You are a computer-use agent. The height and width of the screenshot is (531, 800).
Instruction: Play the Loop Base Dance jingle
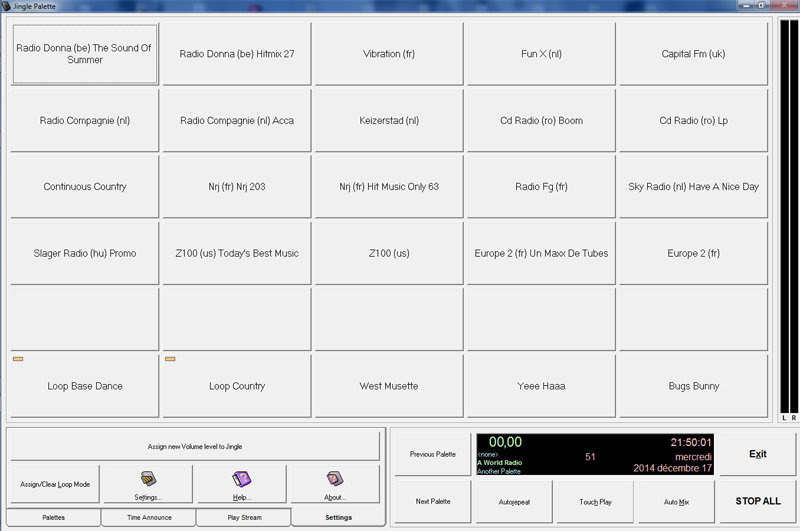tap(85, 386)
